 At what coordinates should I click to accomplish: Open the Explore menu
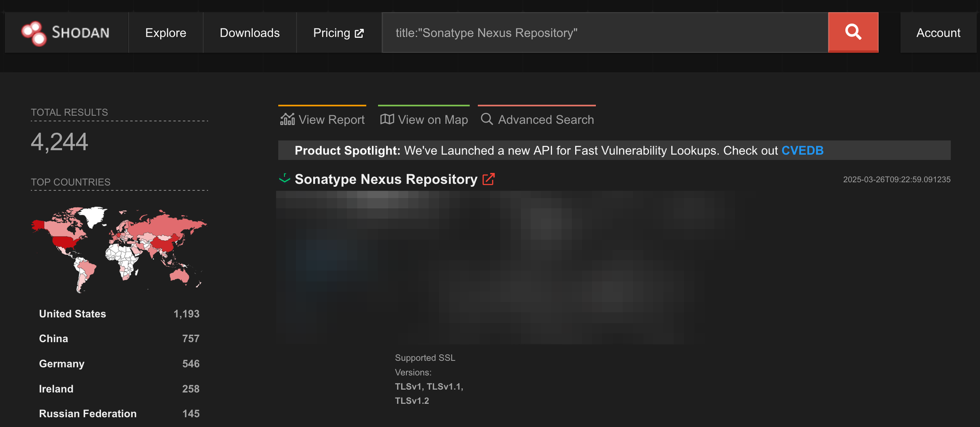(166, 33)
